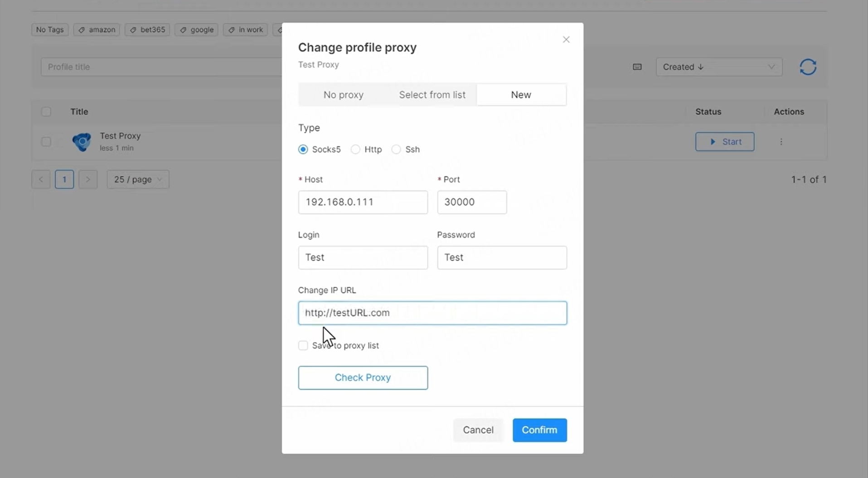Select the Http proxy type radio button
868x478 pixels.
pyautogui.click(x=355, y=150)
